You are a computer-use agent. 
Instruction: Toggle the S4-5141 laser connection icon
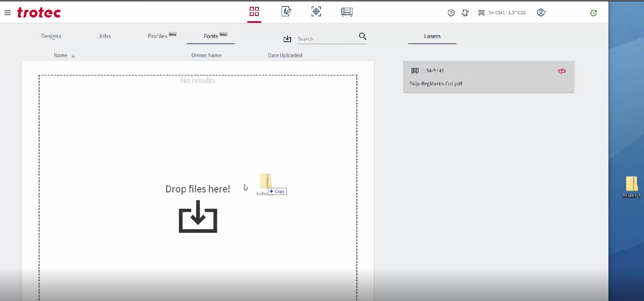coord(562,71)
